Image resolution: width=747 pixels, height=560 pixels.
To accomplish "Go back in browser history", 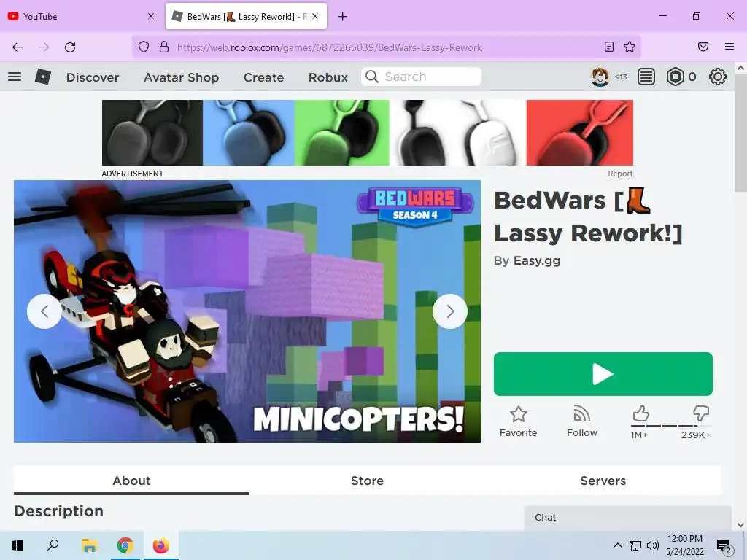I will tap(18, 47).
